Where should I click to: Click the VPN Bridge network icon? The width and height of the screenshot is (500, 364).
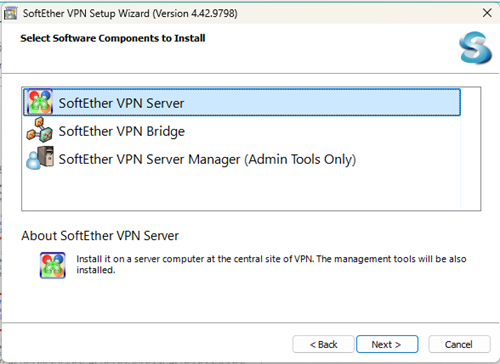pyautogui.click(x=39, y=130)
